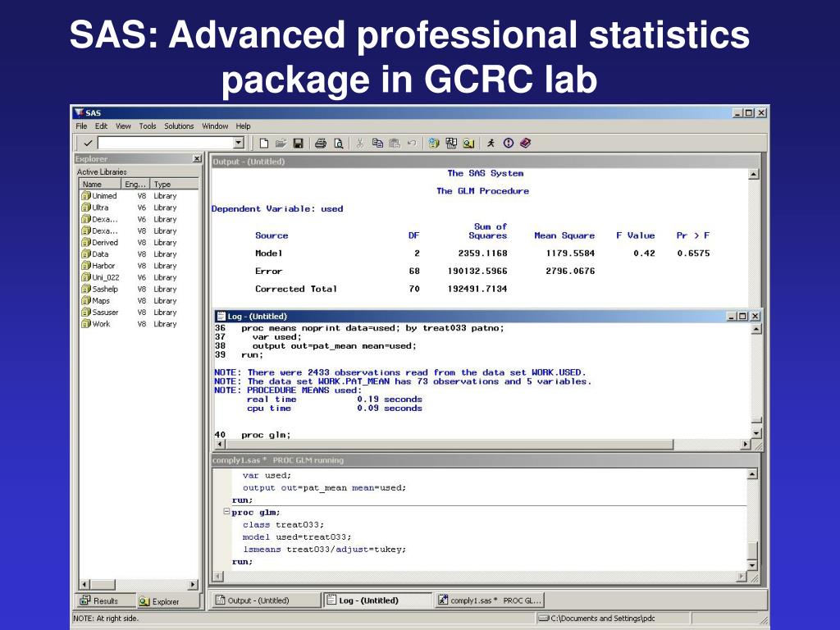This screenshot has height=630, width=840.
Task: Open the Window menu
Action: (x=215, y=126)
